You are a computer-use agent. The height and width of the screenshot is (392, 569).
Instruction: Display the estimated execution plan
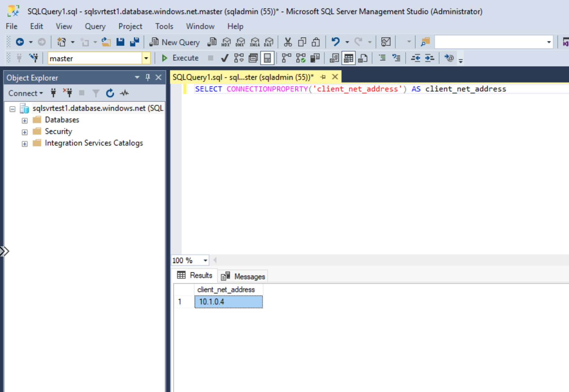click(239, 58)
